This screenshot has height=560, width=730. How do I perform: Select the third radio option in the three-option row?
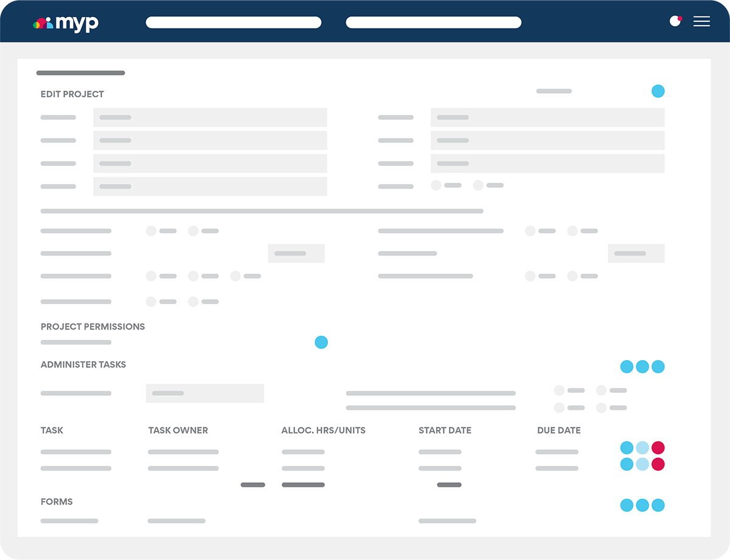[x=235, y=276]
